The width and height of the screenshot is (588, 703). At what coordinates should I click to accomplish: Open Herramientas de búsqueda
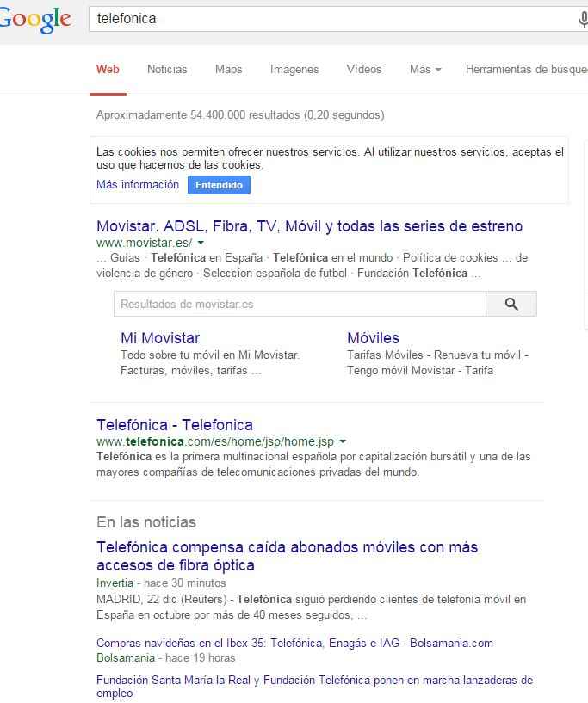[525, 70]
